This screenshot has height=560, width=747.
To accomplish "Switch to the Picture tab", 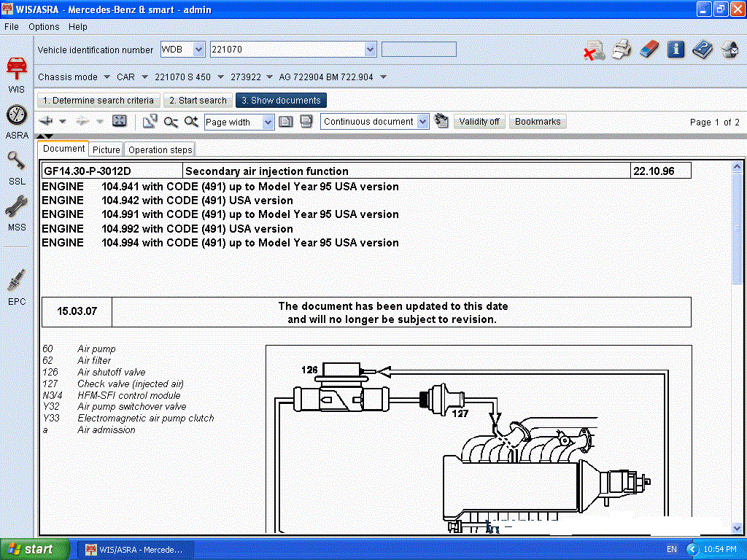I will coord(107,149).
